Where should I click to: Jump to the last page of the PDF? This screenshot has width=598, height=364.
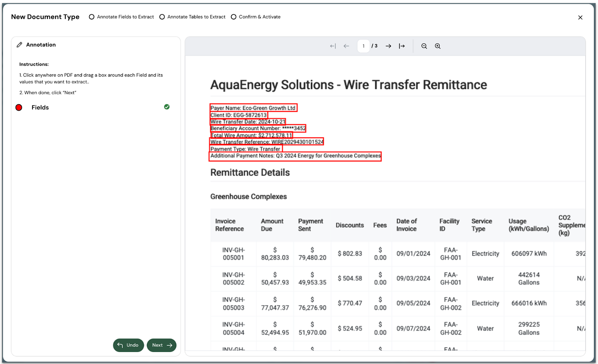coord(402,46)
